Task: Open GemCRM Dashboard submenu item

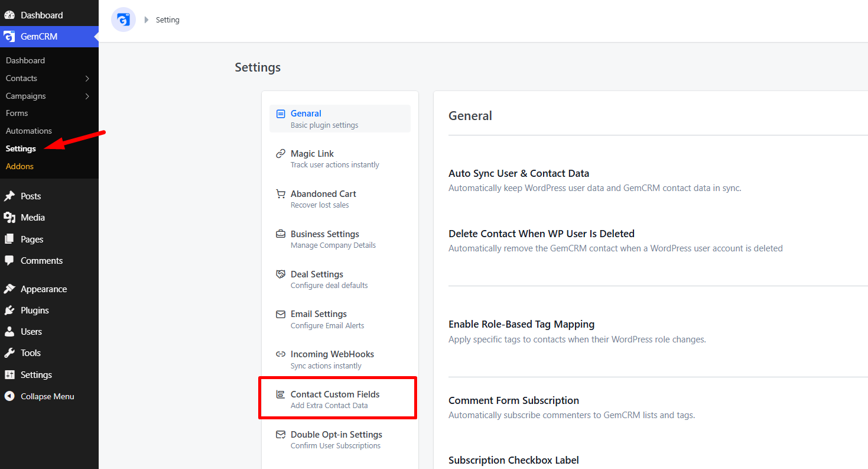Action: point(25,60)
